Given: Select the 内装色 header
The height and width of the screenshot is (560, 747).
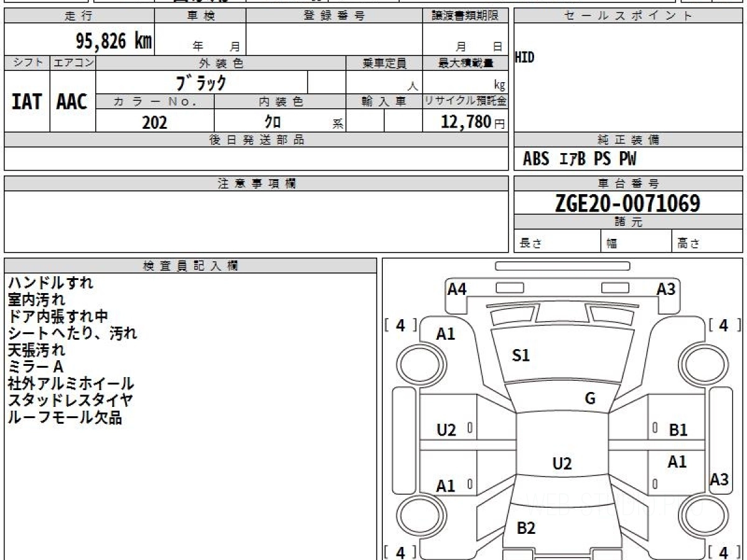Looking at the screenshot, I should coord(281,101).
